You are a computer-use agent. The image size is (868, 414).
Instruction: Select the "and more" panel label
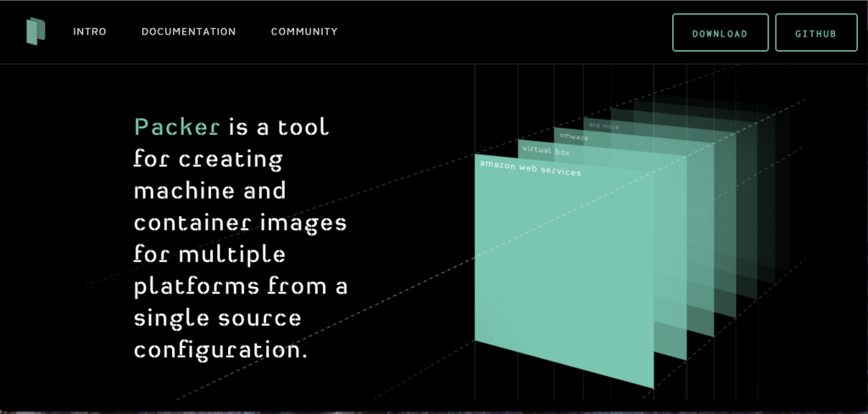[x=604, y=126]
